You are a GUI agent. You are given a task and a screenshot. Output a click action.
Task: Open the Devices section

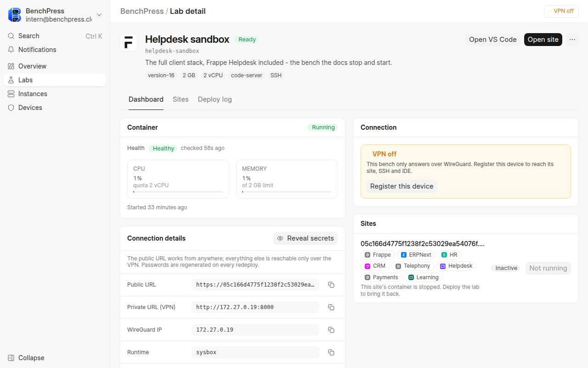[55, 108]
